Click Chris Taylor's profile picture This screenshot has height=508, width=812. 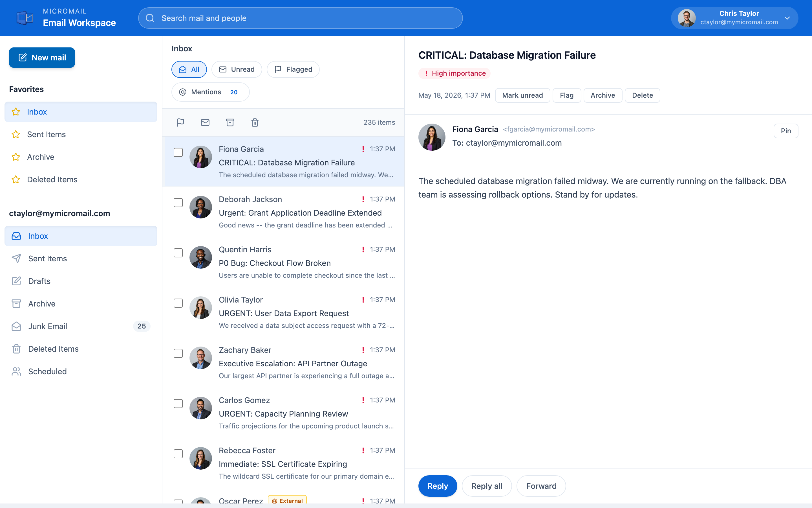point(687,18)
